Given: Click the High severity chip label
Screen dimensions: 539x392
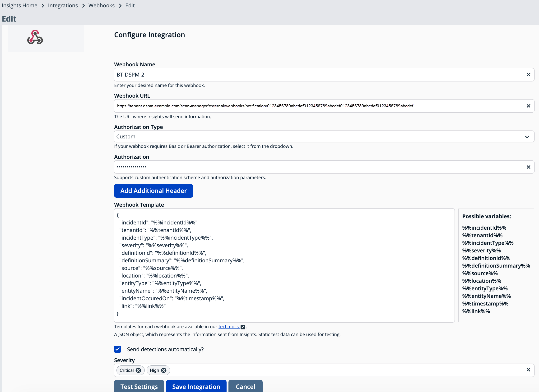Looking at the screenshot, I should 154,370.
